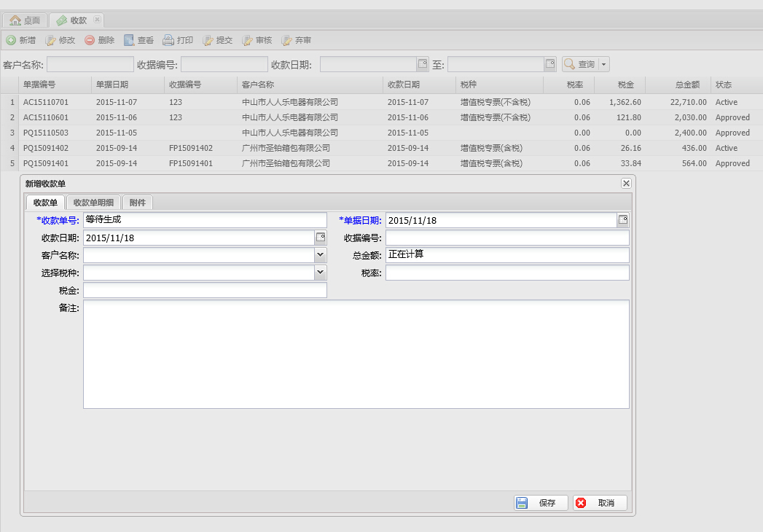This screenshot has width=763, height=532.
Task: Expand the 客户名称 dropdown in dialog
Action: click(x=321, y=255)
